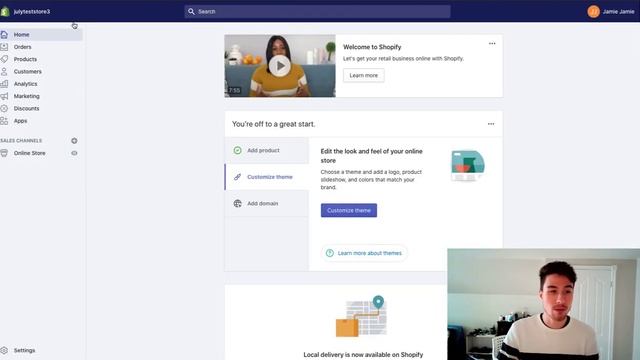Open the Jamie Jamie account name
This screenshot has height=360, width=640.
click(618, 11)
